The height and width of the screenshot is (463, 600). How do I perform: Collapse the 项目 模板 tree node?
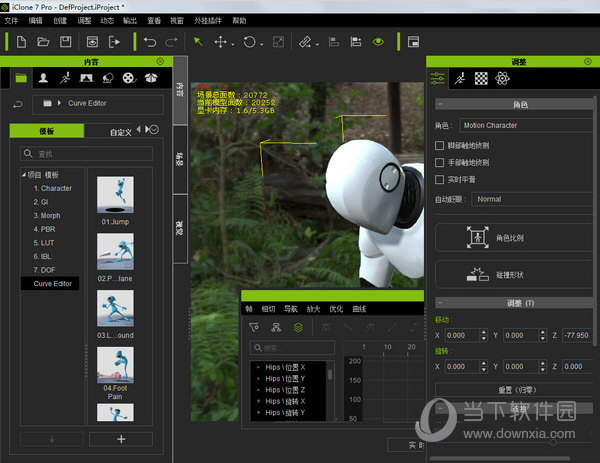pyautogui.click(x=24, y=175)
